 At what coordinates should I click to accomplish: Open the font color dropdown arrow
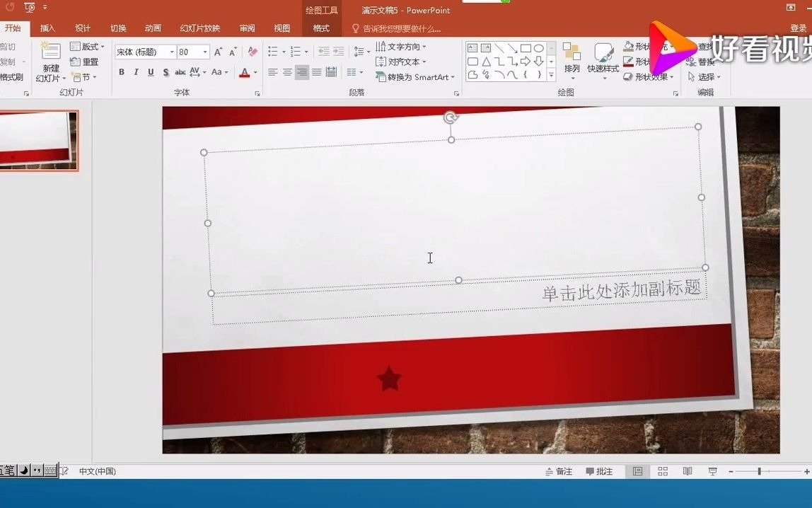(x=256, y=73)
